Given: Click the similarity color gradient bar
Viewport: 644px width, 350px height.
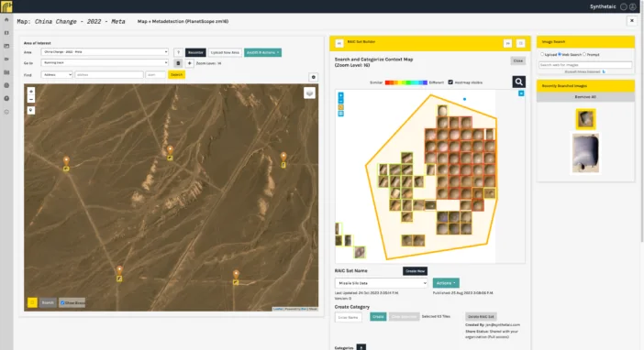Looking at the screenshot, I should 405,82.
